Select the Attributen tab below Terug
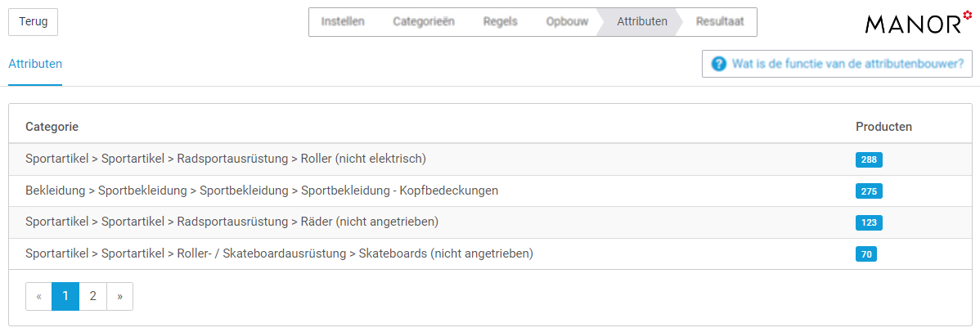The image size is (980, 332). 35,64
